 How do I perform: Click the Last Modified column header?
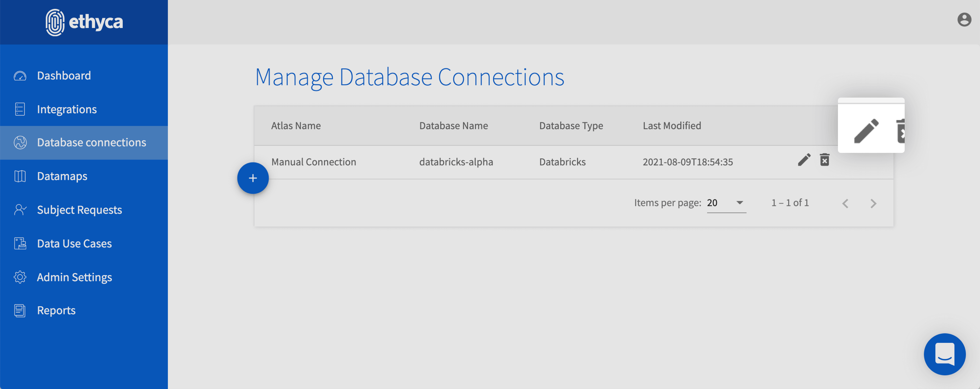click(672, 126)
